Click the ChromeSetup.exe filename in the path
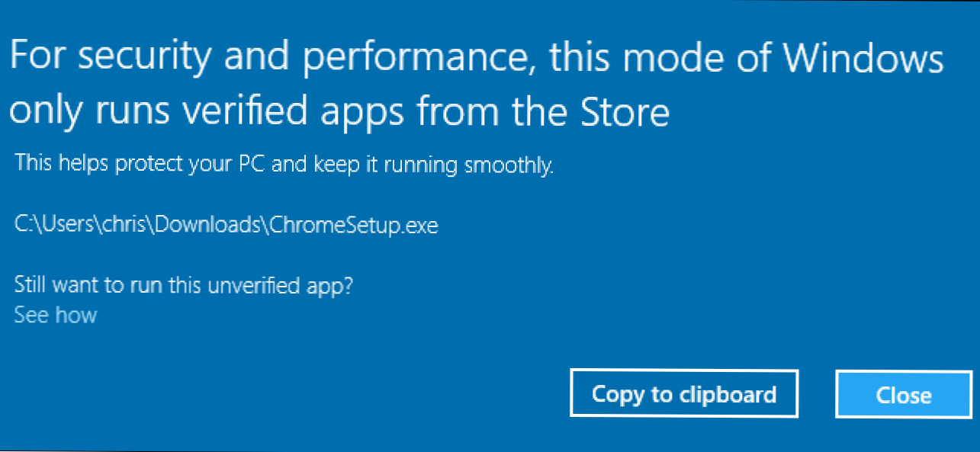Viewport: 980px width, 452px height. (x=355, y=225)
